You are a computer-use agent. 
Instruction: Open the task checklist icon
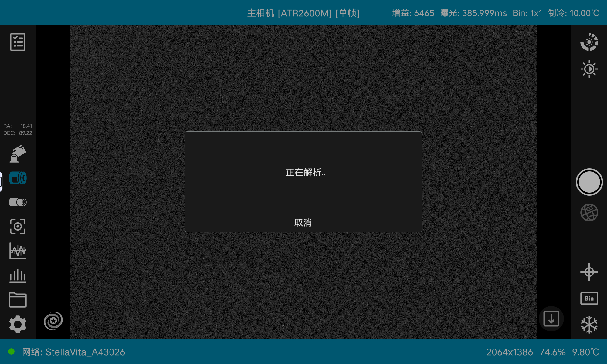18,42
